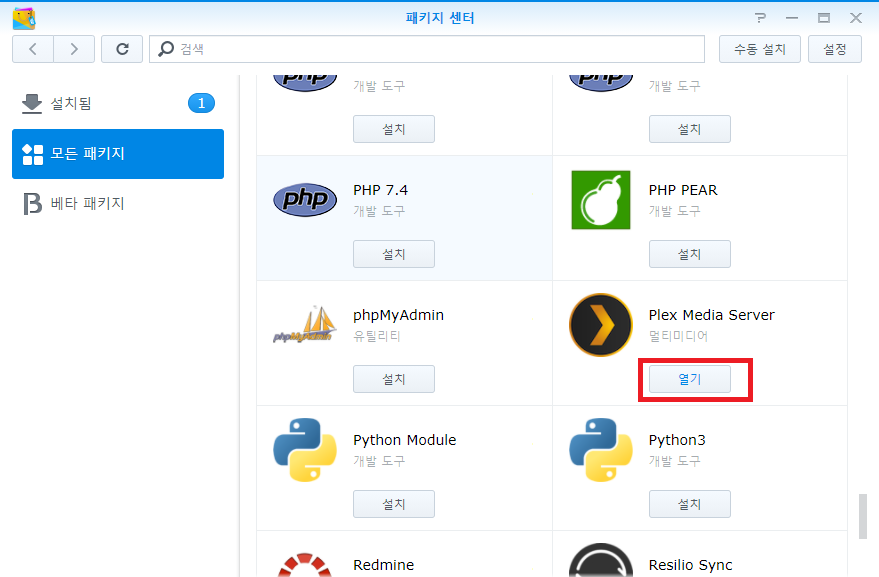Viewport: 879px width, 577px height.
Task: Click the Plex Media Server title
Action: pyautogui.click(x=711, y=315)
